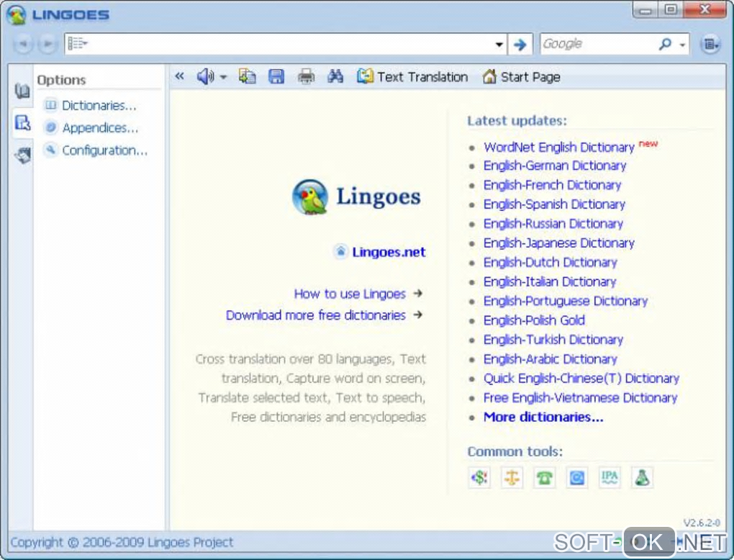This screenshot has height=560, width=734.
Task: Open English-German Dictionary link
Action: (x=555, y=166)
